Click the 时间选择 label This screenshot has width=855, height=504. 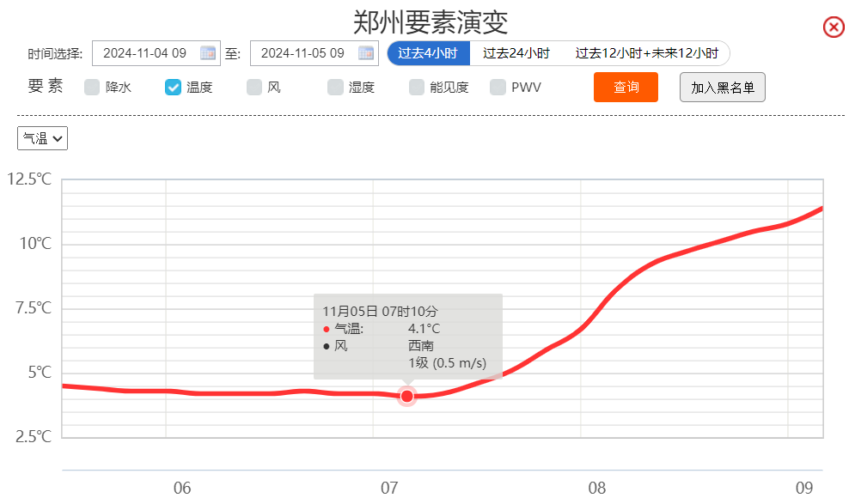tap(55, 53)
